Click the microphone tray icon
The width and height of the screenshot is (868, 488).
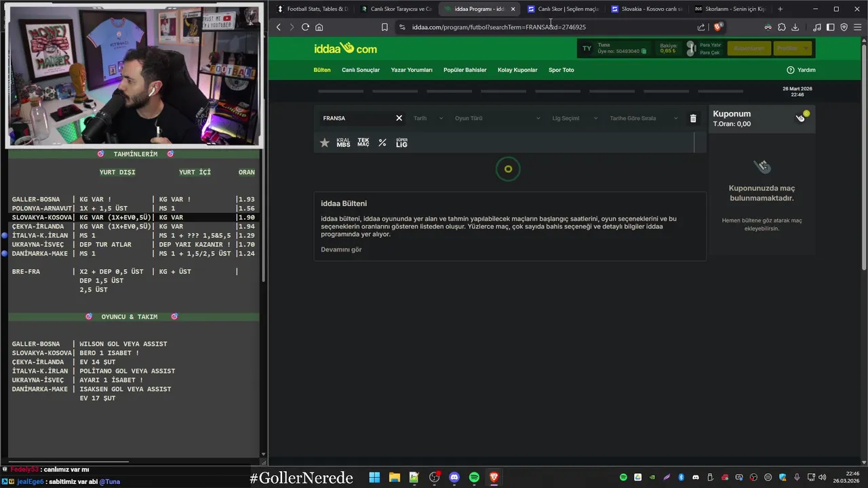[797, 477]
